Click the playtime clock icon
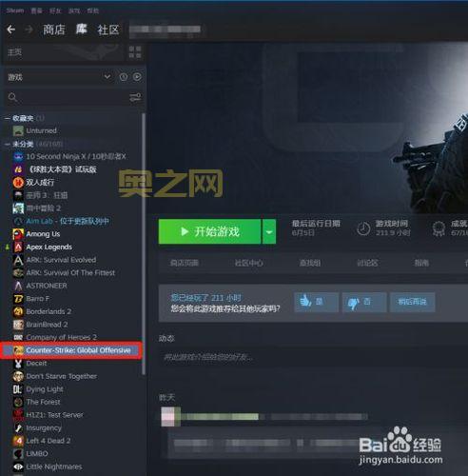 [363, 228]
